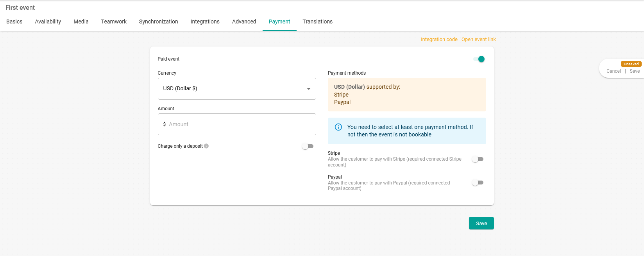Open the Synchronization tab
644x256 pixels.
[158, 21]
